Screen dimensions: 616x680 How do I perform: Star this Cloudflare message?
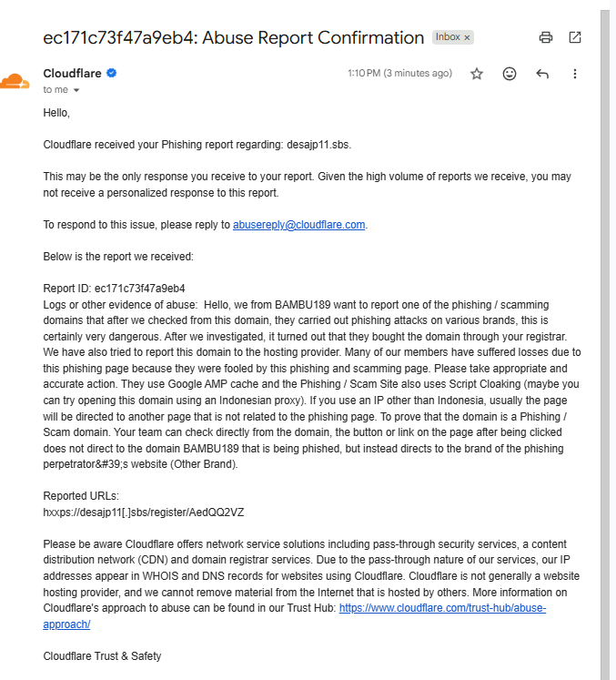[477, 74]
